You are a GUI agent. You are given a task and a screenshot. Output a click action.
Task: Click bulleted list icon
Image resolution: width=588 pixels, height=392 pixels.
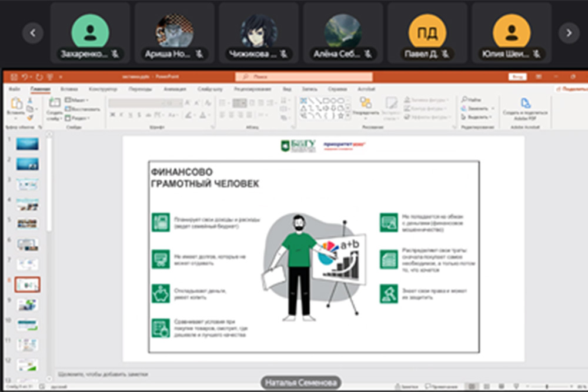tap(222, 103)
